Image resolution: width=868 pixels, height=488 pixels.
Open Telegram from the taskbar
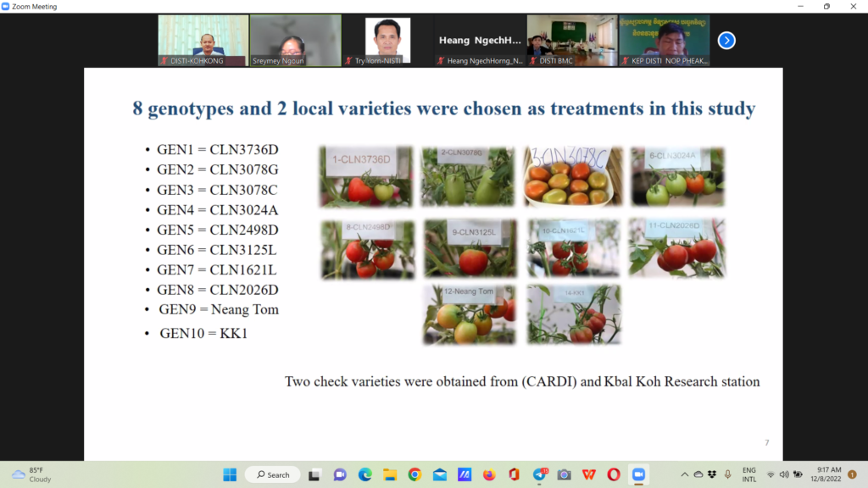point(539,474)
